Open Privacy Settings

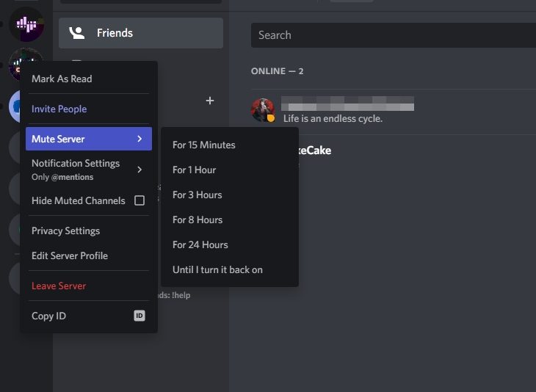pos(89,231)
